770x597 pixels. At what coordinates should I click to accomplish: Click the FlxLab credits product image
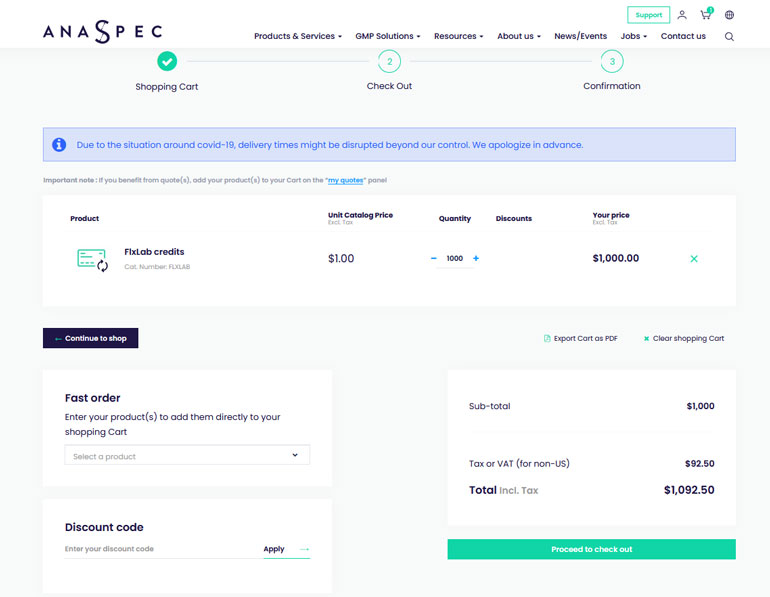[x=93, y=260]
